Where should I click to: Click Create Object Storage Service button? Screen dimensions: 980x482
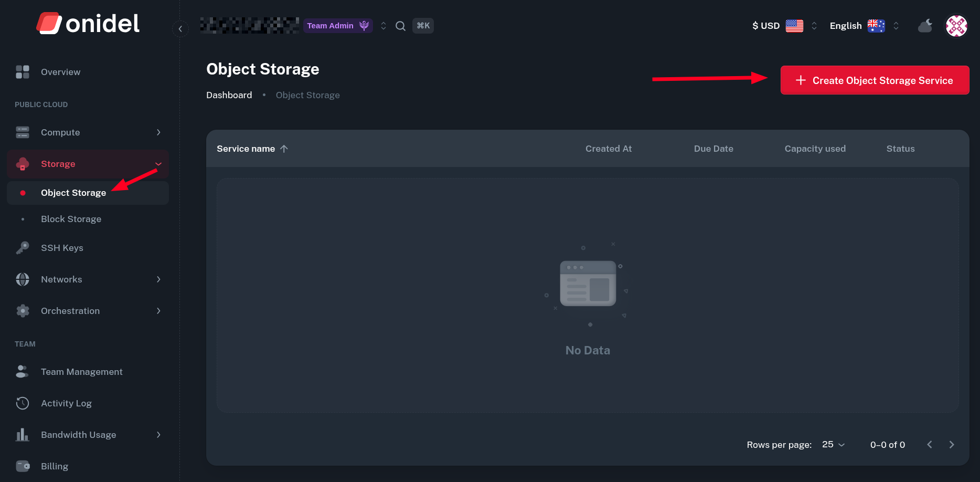(875, 80)
